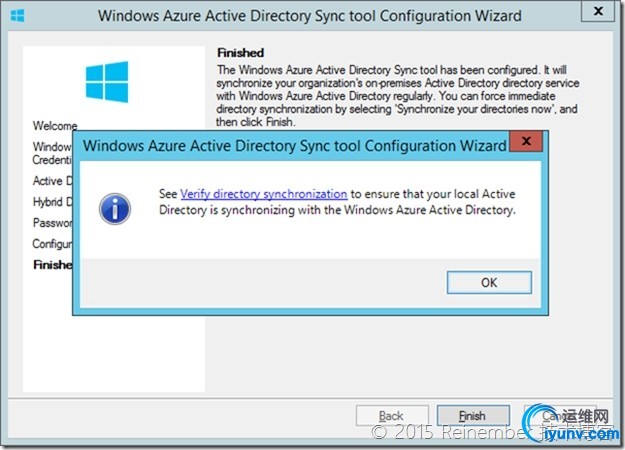Select the bold Finished step in sidebar
This screenshot has height=450, width=625.
pos(52,265)
